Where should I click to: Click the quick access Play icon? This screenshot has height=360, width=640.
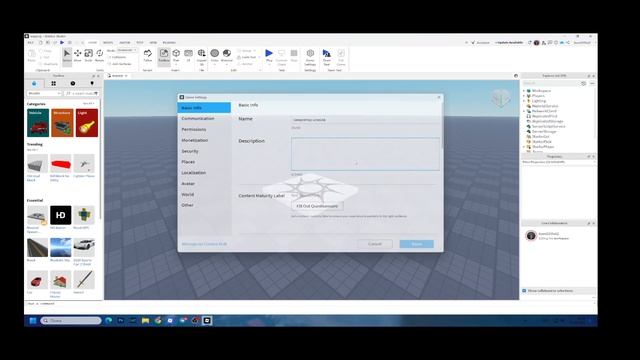[62, 42]
